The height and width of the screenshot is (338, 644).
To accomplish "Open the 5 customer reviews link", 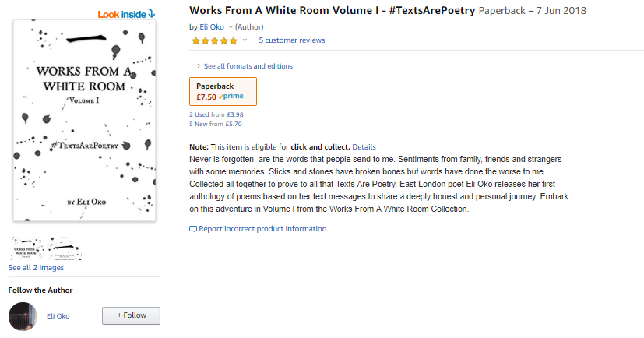I will click(x=292, y=40).
